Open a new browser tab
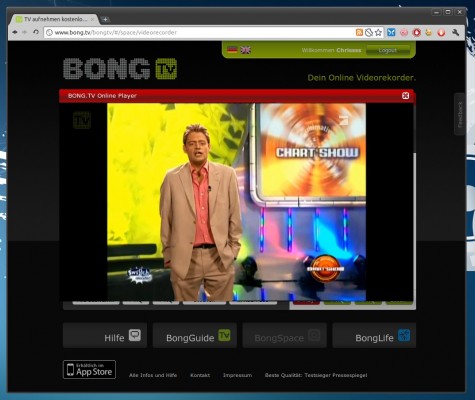Image resolution: width=475 pixels, height=400 pixels. coord(105,19)
